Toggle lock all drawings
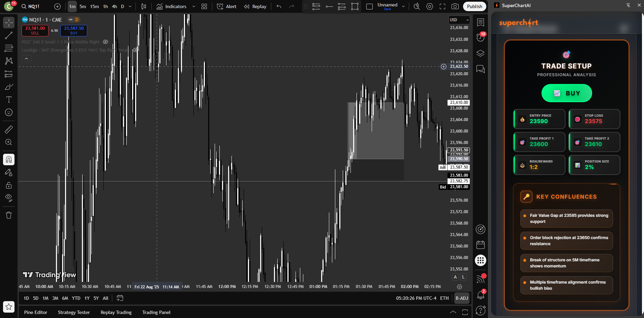 click(9, 185)
